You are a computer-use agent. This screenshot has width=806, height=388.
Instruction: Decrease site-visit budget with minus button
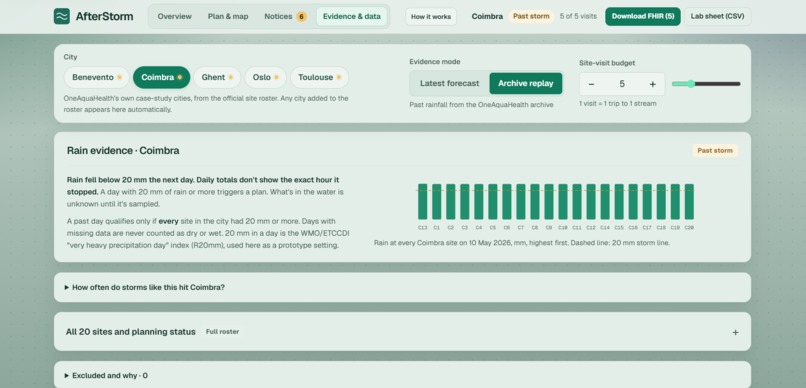(591, 84)
